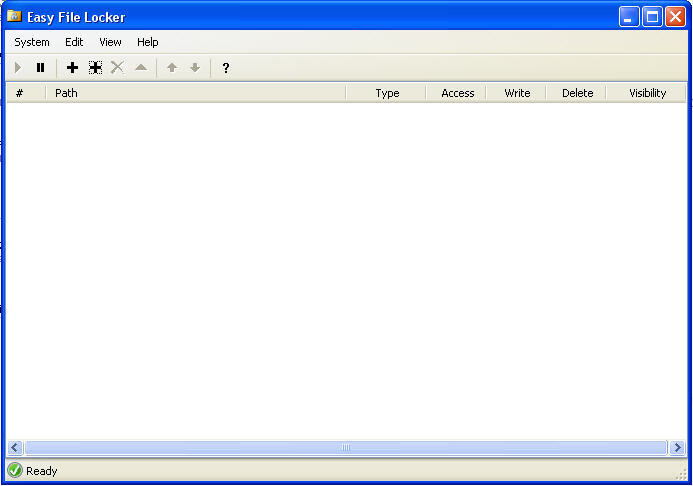Click the horizontal scrollbar left arrow
The image size is (693, 486).
(15, 448)
